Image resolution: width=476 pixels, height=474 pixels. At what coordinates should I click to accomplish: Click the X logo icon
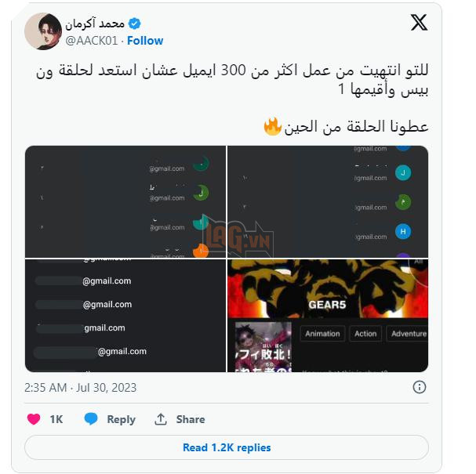click(x=419, y=23)
